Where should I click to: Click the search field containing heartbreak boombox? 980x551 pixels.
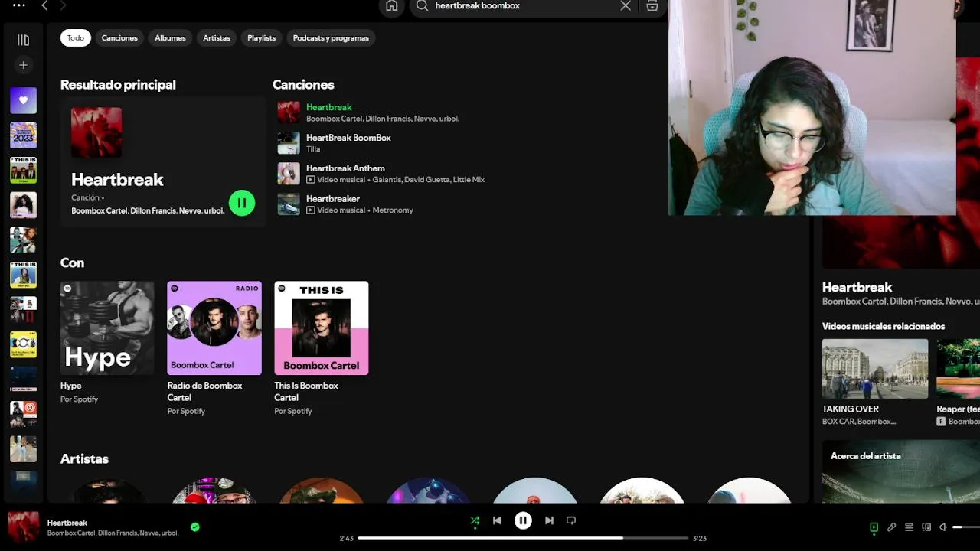click(x=524, y=5)
